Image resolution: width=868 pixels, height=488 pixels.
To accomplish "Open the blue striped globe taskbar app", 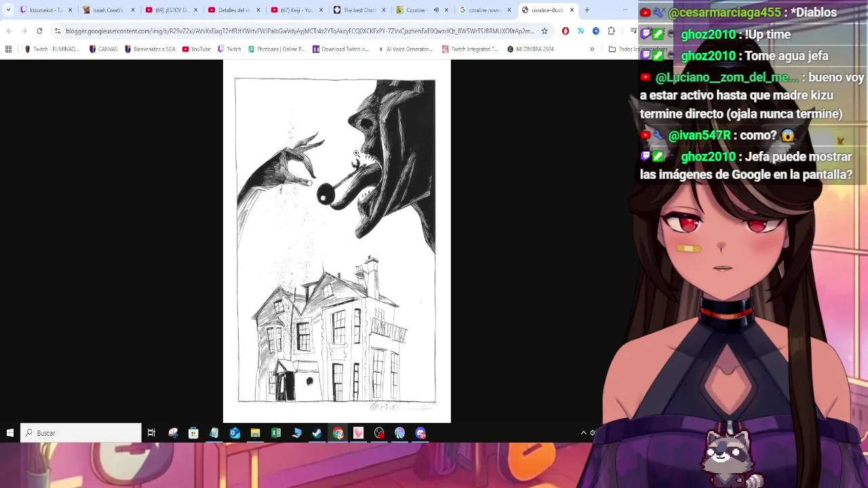I will [x=400, y=433].
